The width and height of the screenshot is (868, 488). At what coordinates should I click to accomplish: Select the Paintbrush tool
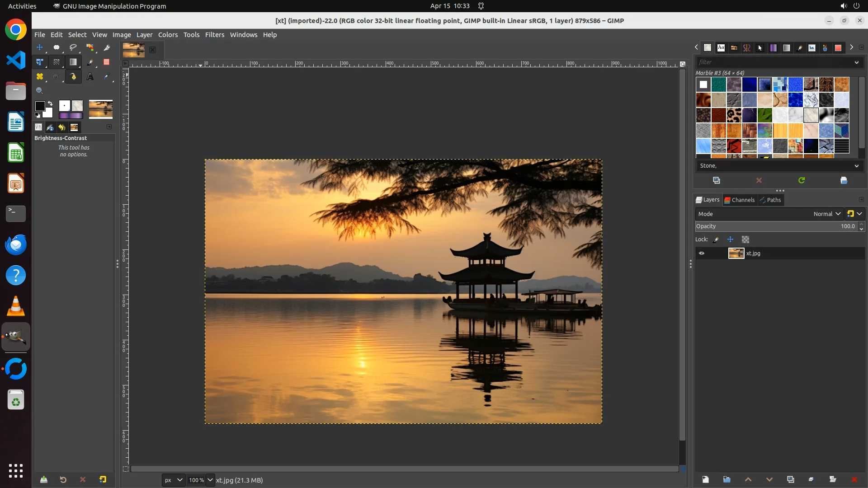click(90, 62)
